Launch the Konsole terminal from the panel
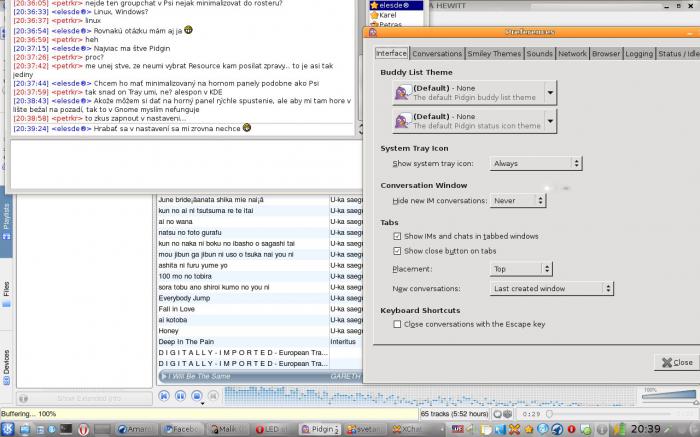Viewport: 700px width, 437px height. pos(66,429)
